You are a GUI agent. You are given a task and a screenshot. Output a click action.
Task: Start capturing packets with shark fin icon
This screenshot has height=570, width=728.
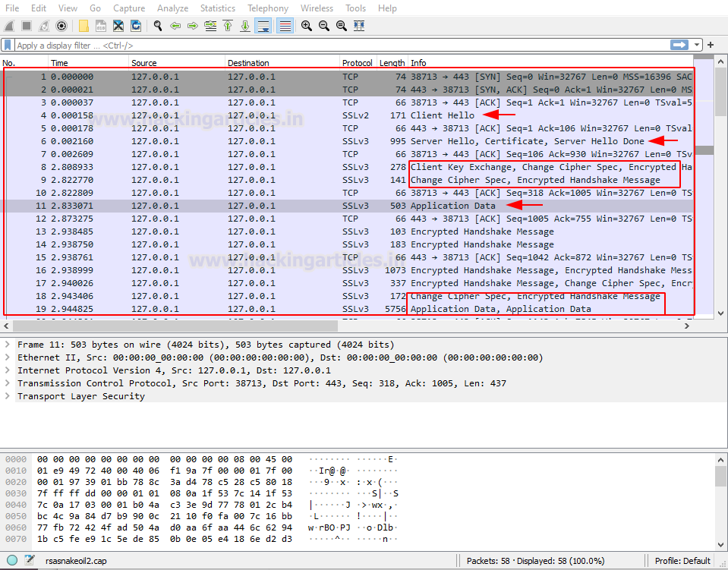point(9,26)
